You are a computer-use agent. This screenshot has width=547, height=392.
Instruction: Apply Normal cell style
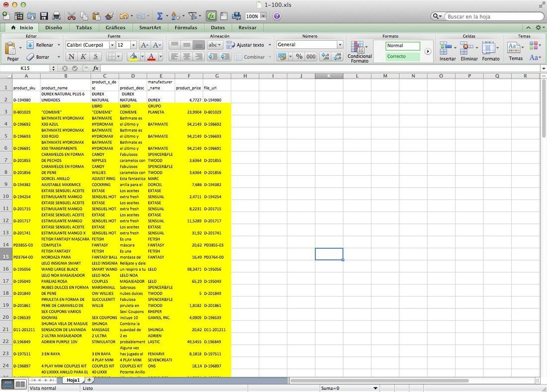point(403,46)
